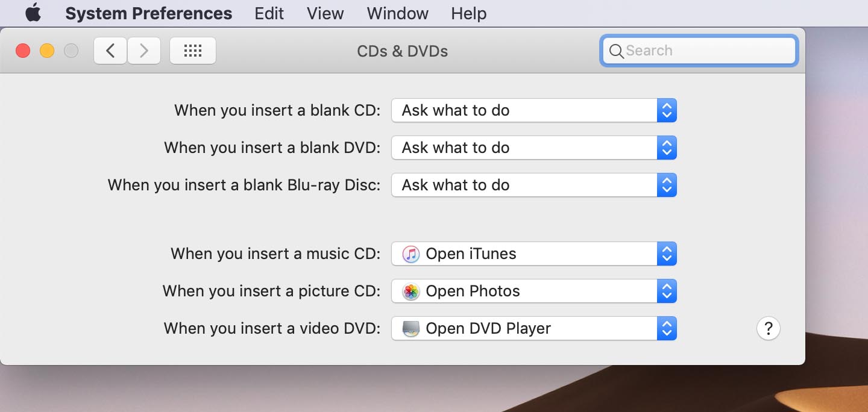Go forward with the right chevron button
This screenshot has height=412, width=868.
(x=144, y=51)
